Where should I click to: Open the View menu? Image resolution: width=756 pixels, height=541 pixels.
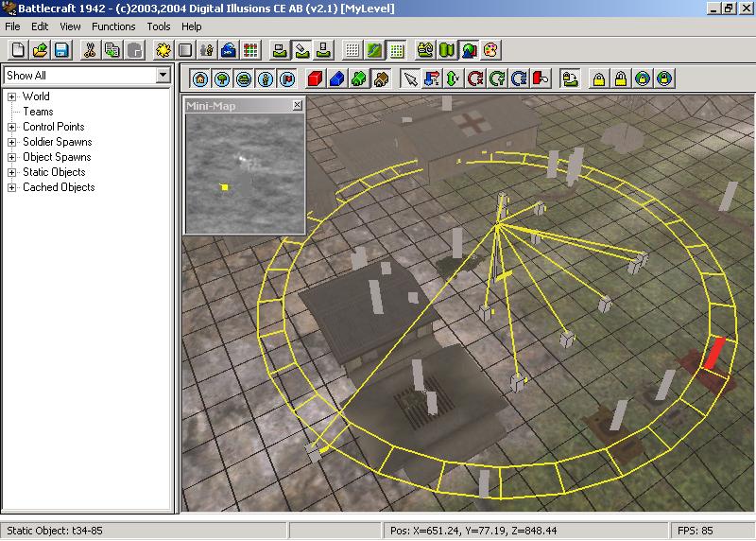click(x=70, y=26)
